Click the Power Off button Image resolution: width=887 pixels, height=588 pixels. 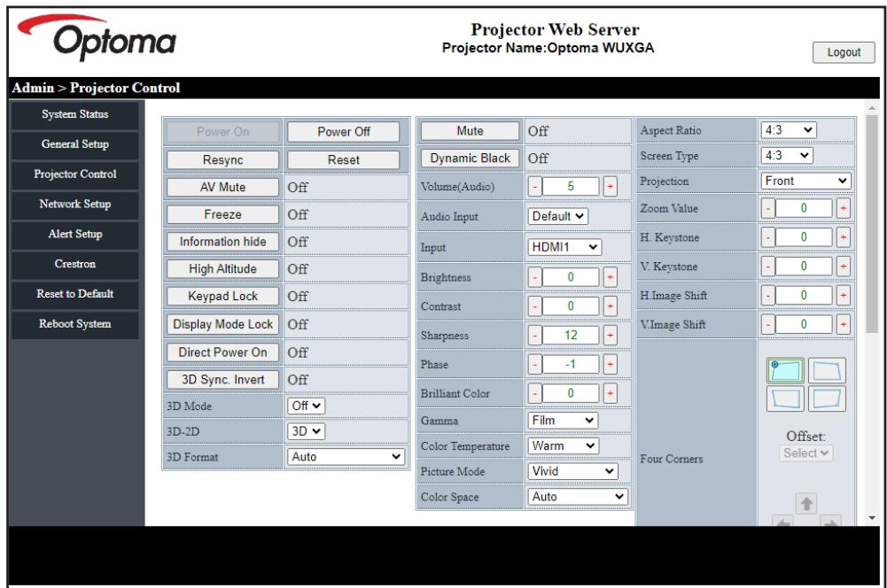pyautogui.click(x=344, y=132)
